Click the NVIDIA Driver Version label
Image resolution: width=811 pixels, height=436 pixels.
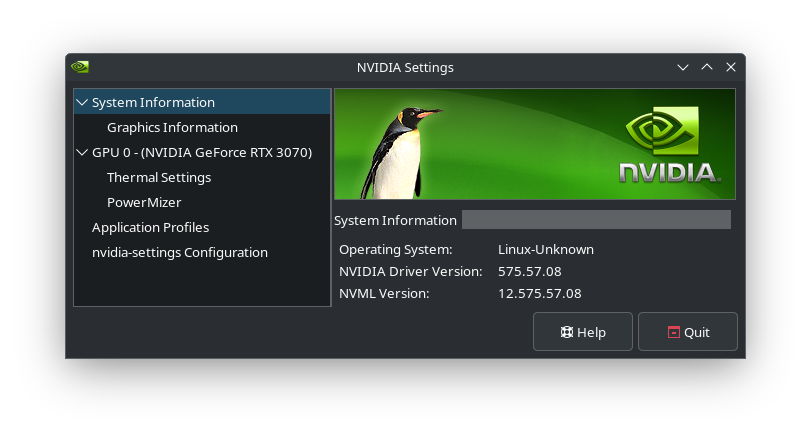click(x=411, y=272)
